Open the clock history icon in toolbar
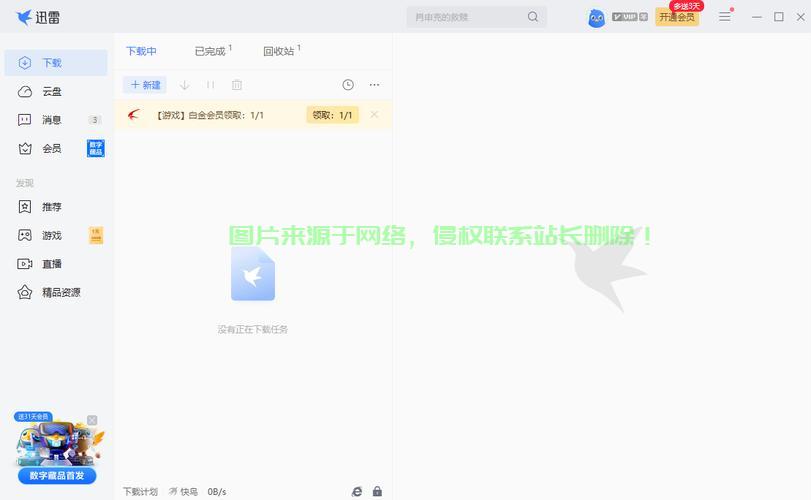This screenshot has width=811, height=500. (348, 85)
